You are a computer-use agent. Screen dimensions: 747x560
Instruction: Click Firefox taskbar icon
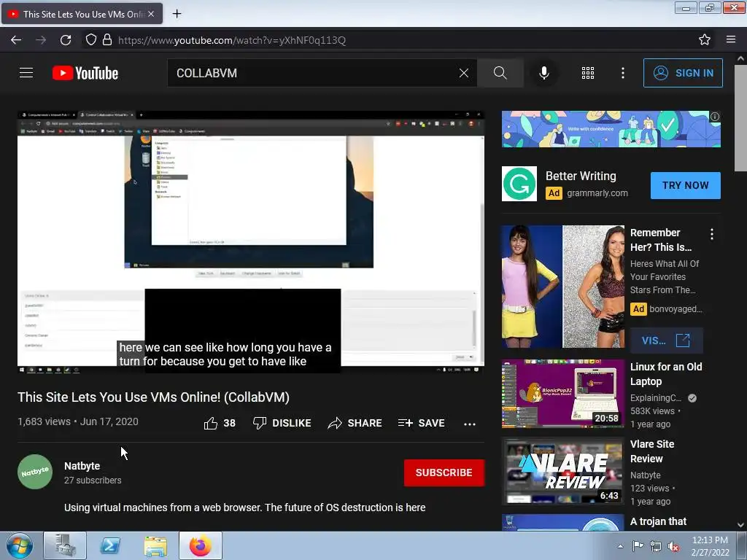tap(200, 545)
